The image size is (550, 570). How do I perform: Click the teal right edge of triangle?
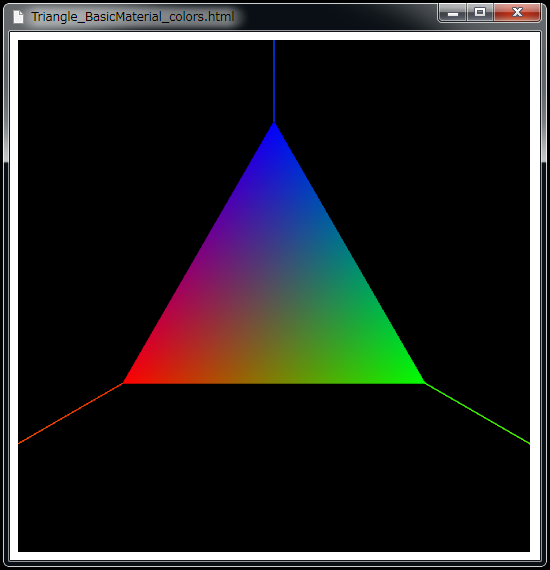(x=350, y=253)
